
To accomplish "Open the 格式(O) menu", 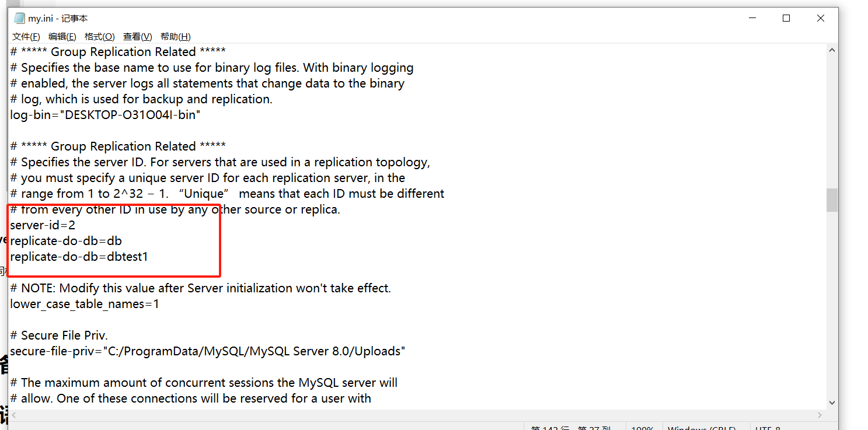I will (99, 37).
